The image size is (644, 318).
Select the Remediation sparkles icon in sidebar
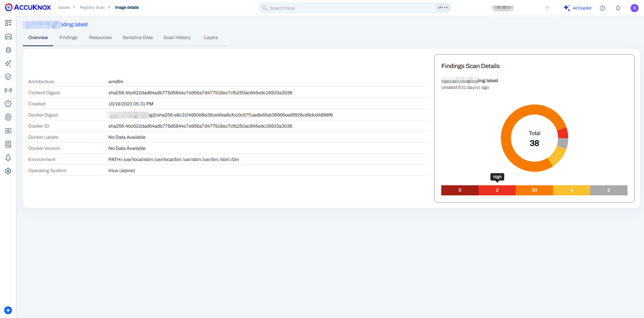pos(8,63)
